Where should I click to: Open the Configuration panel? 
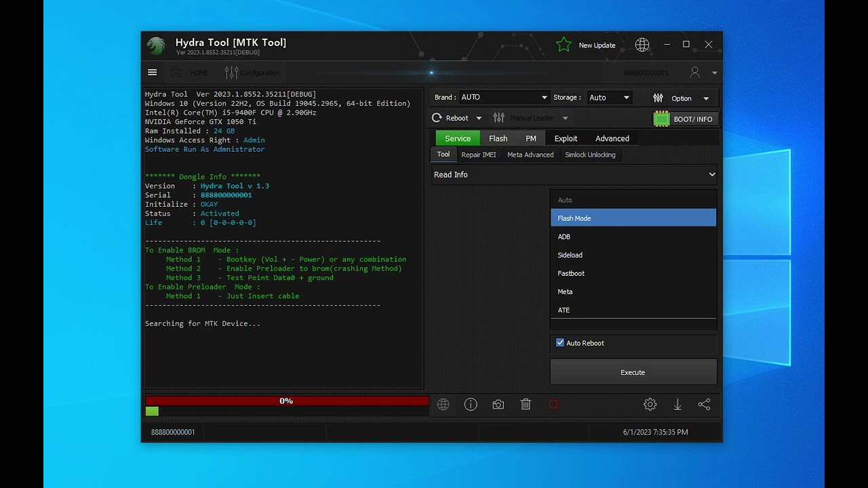pos(252,73)
